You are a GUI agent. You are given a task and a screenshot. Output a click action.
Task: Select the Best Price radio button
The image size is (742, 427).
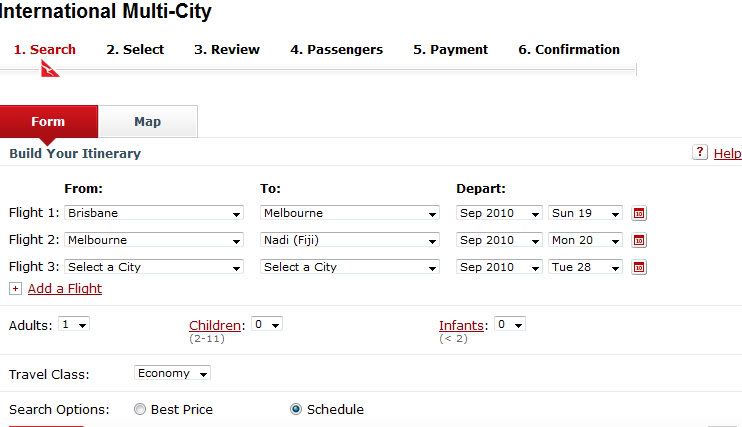pyautogui.click(x=140, y=409)
